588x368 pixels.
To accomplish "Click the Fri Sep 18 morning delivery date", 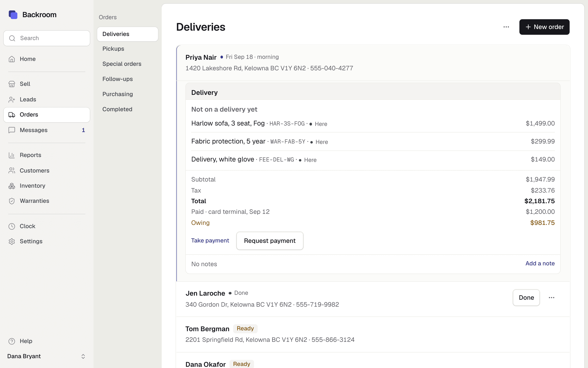I will 252,57.
